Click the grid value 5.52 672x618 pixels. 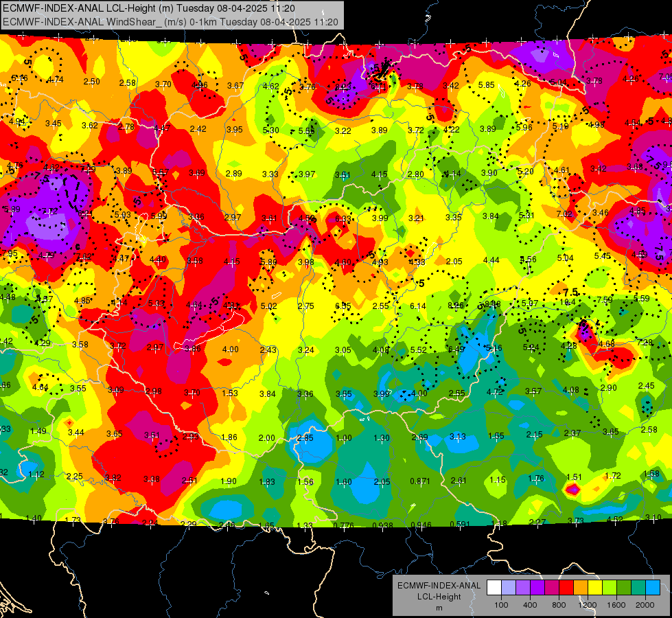click(x=418, y=350)
